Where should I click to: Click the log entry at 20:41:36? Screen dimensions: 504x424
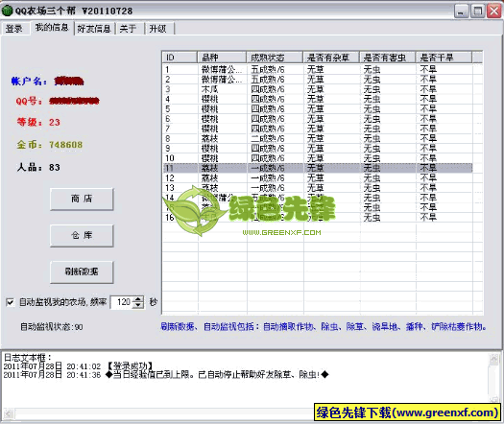[166, 374]
